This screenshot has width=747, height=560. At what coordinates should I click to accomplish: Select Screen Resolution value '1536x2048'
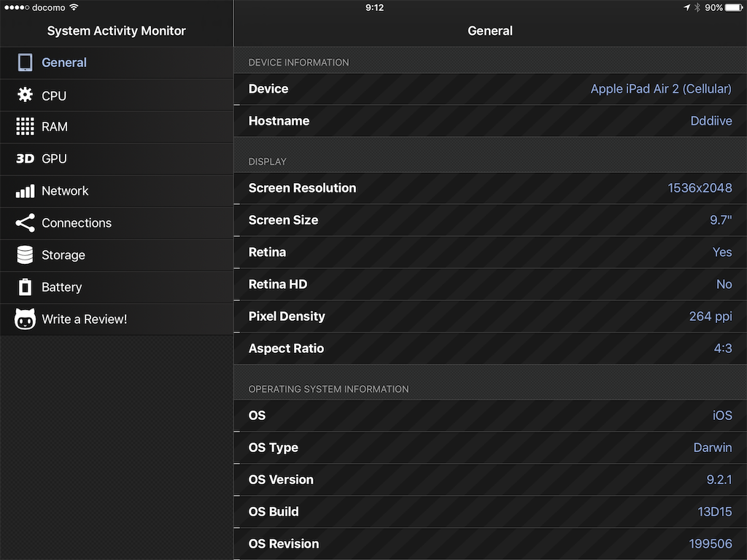click(x=700, y=188)
